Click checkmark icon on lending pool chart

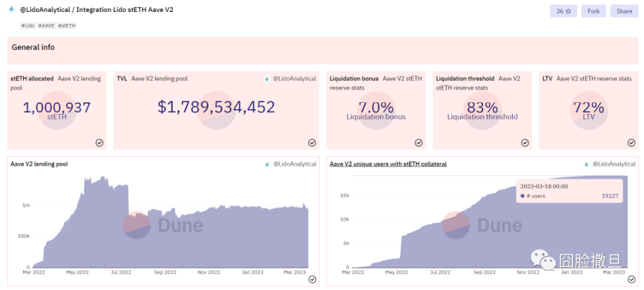(312, 279)
